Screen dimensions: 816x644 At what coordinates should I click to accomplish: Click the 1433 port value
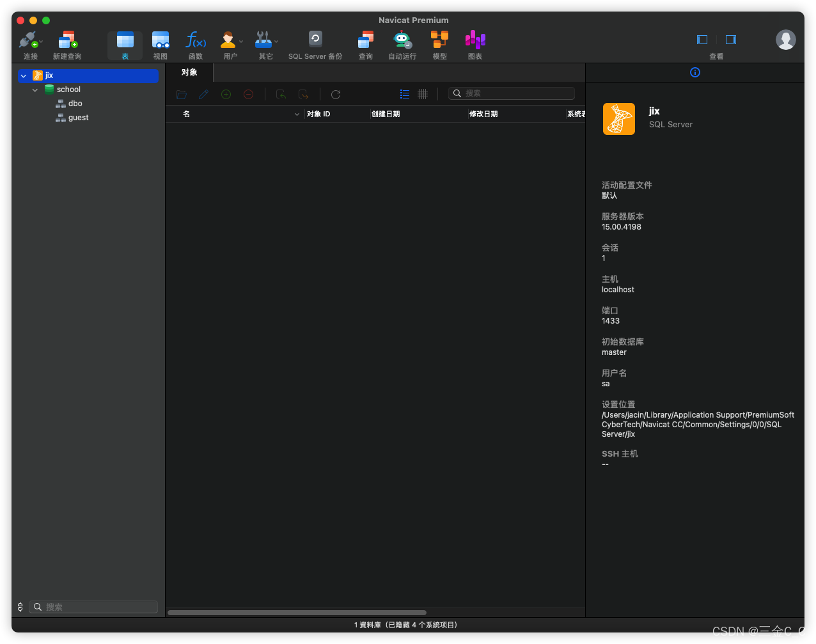pyautogui.click(x=611, y=321)
